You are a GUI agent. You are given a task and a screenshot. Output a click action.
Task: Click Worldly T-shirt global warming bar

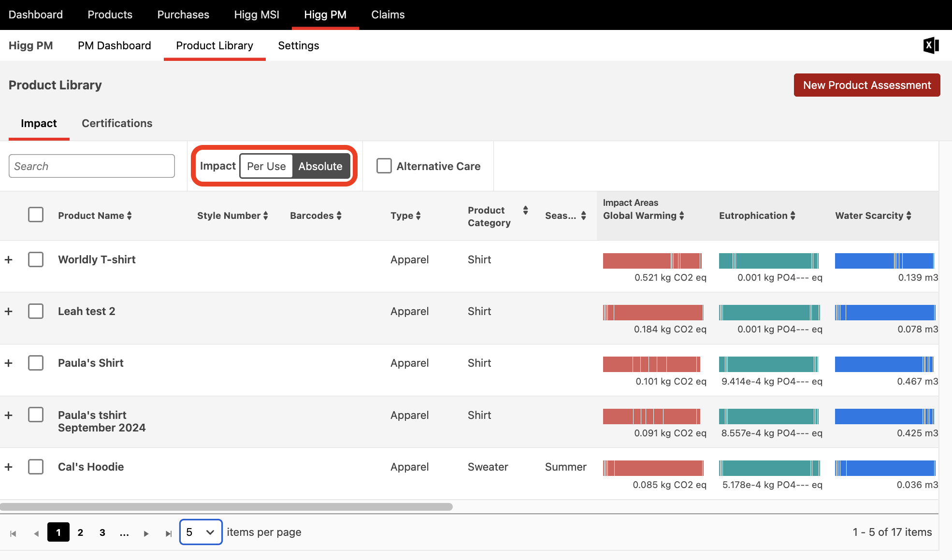tap(652, 261)
